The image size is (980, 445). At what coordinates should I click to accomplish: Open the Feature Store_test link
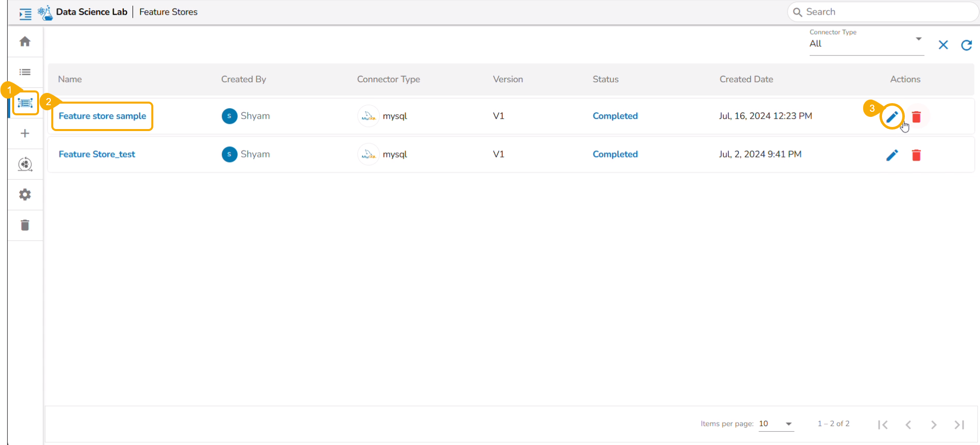coord(97,154)
